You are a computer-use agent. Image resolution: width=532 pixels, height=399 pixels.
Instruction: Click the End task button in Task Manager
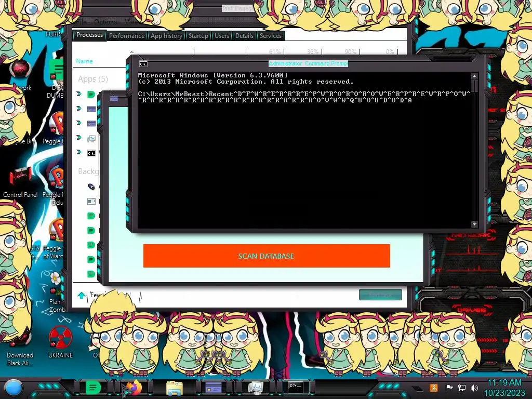pyautogui.click(x=380, y=295)
